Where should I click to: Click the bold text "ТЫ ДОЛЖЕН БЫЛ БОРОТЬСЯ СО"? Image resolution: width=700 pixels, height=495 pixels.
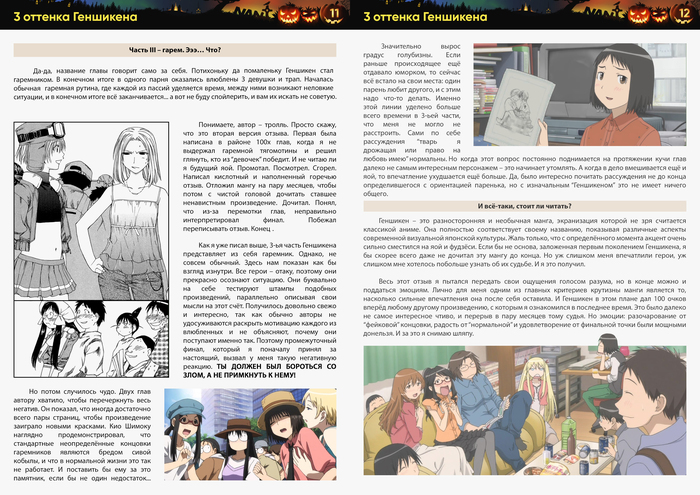click(x=276, y=366)
